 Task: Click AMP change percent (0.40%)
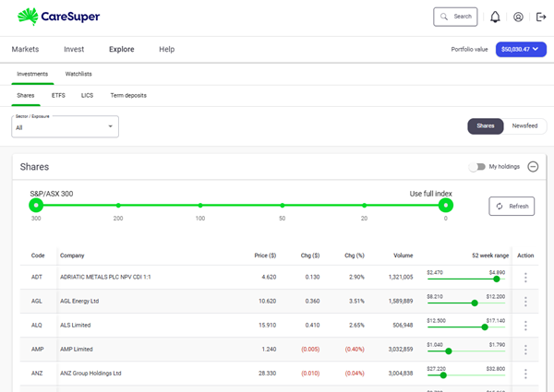[x=355, y=349]
